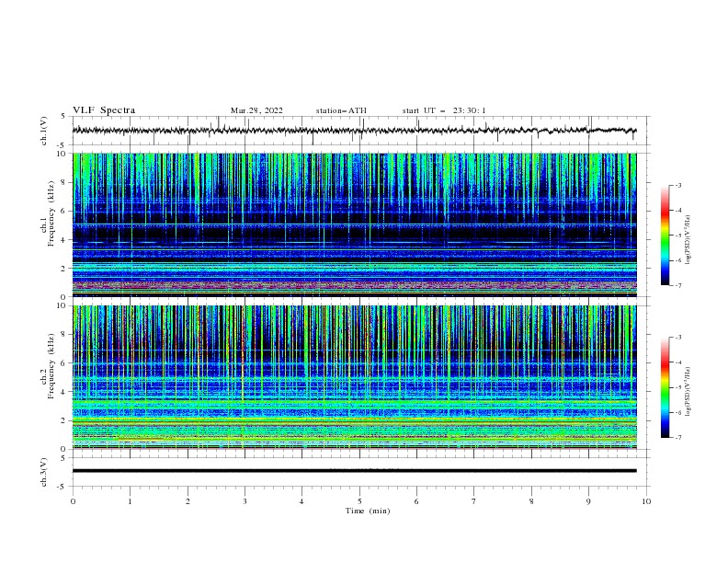The height and width of the screenshot is (563, 728).
Task: Click the 'start UT = 23:30:1' label
Action: (x=444, y=110)
